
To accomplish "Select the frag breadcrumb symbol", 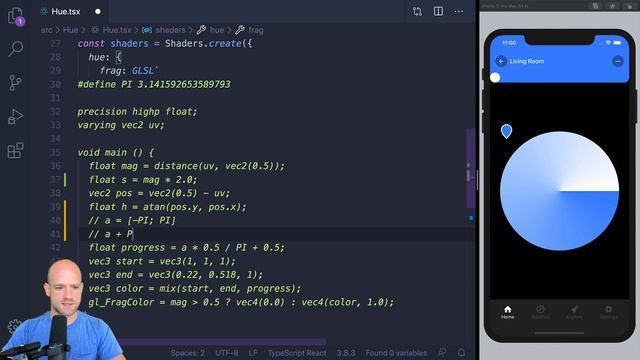I will coord(250,30).
